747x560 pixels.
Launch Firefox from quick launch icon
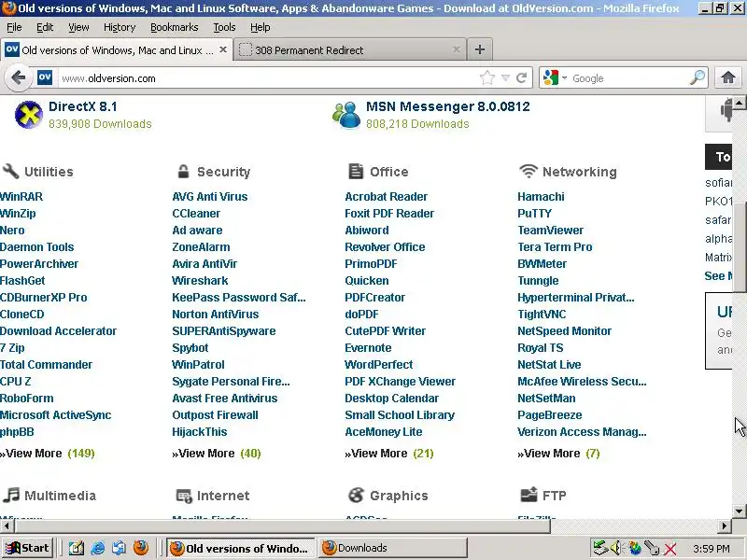(x=141, y=548)
